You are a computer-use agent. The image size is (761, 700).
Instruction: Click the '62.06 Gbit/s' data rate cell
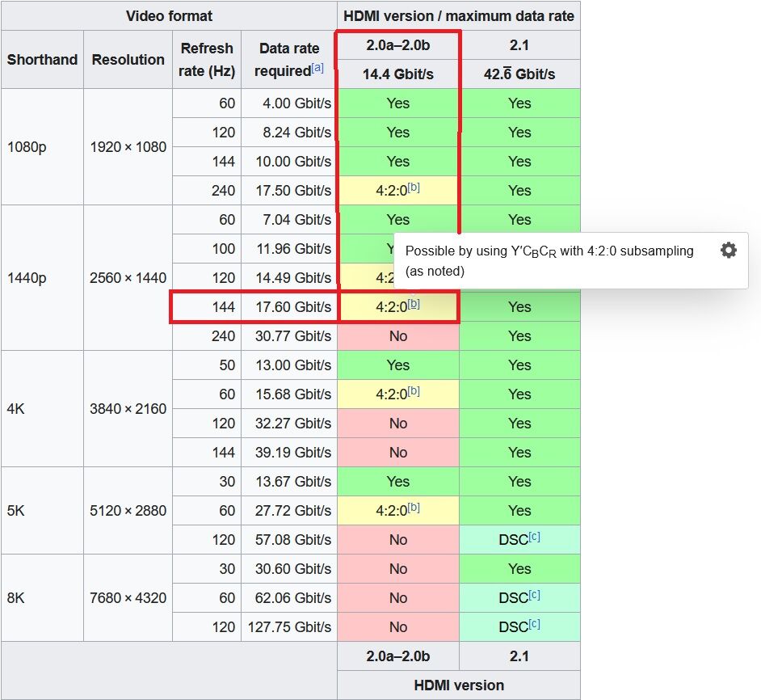[289, 598]
